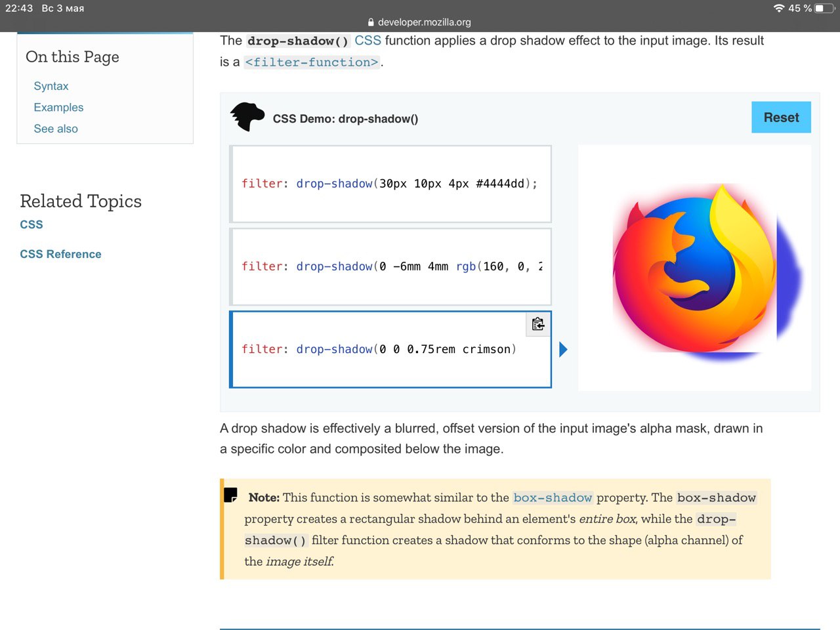Click the 'On this Page' heading

(x=72, y=56)
